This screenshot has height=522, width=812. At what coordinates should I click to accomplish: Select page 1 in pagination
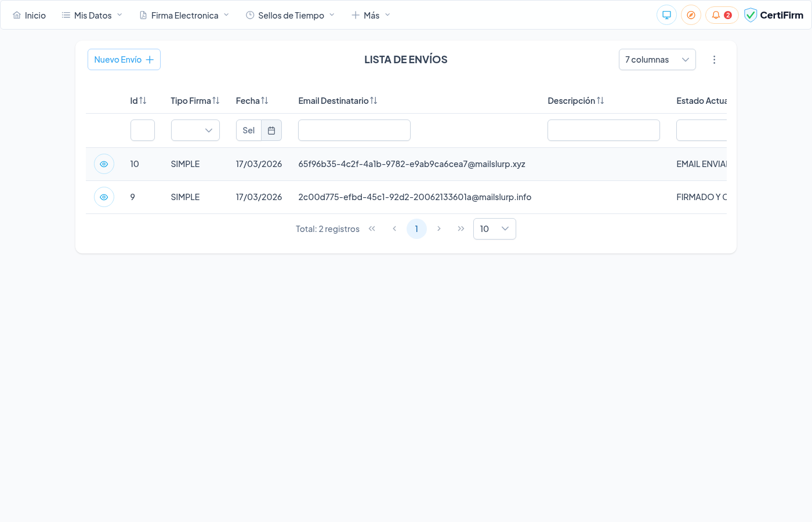click(416, 229)
